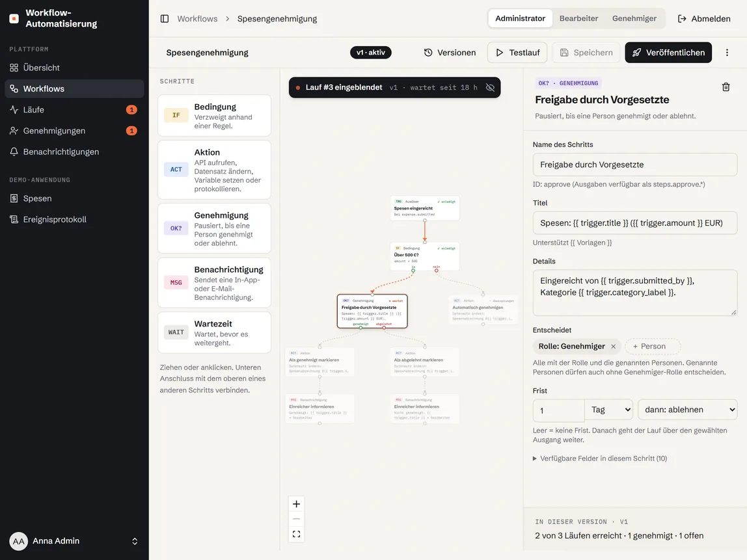The height and width of the screenshot is (560, 747).
Task: Select the Als abgelehnt markieren node
Action: click(x=425, y=362)
